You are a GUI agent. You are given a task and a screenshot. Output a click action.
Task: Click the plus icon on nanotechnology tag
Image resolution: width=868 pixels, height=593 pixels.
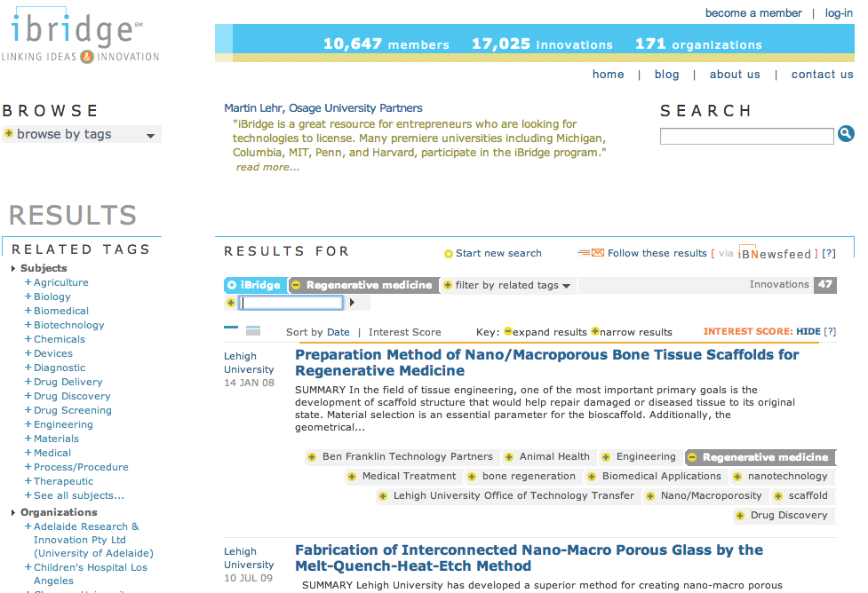click(737, 477)
